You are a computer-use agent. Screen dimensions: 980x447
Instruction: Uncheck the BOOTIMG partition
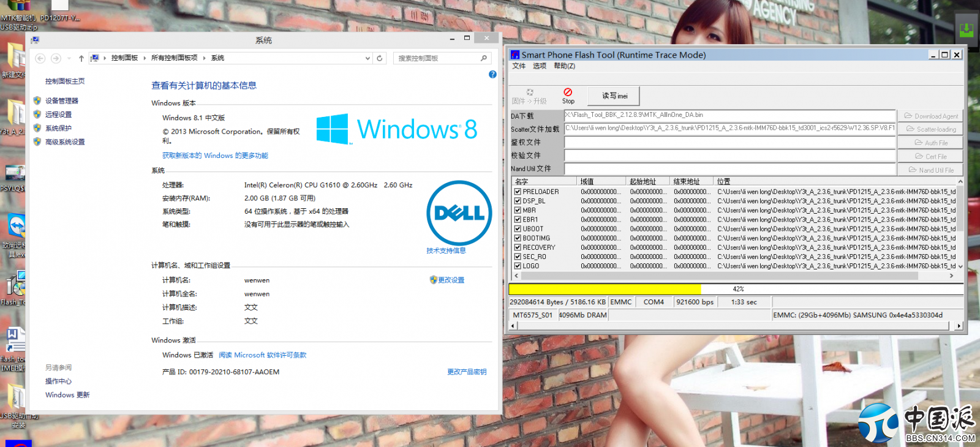coord(518,238)
